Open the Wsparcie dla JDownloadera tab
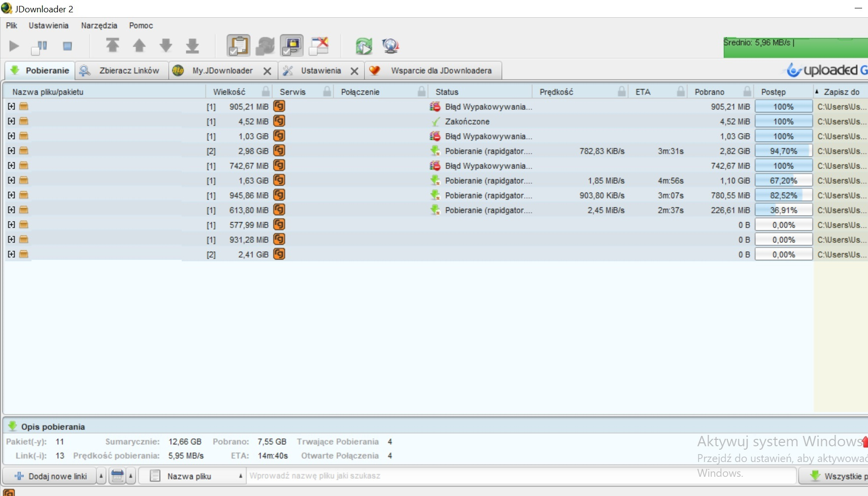The width and height of the screenshot is (868, 496). click(433, 70)
